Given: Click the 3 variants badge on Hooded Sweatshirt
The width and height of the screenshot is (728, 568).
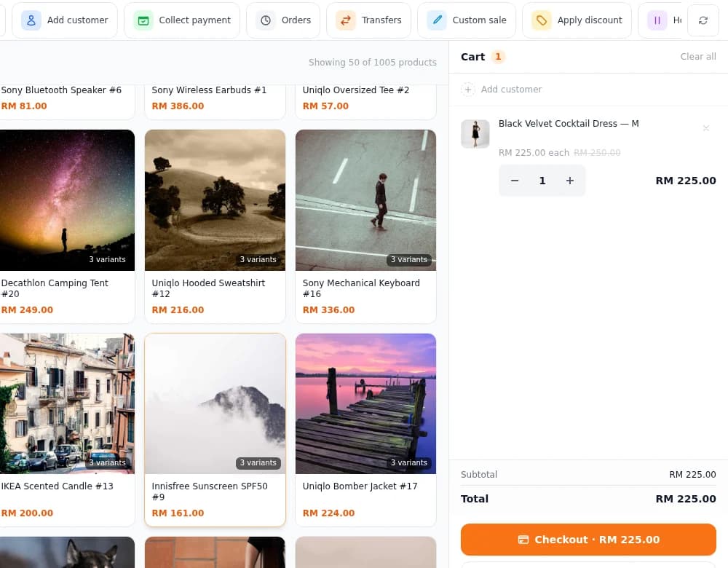Looking at the screenshot, I should 258,260.
